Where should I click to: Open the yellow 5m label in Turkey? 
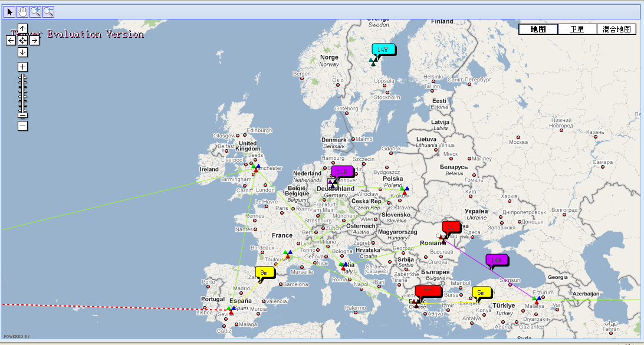481,293
